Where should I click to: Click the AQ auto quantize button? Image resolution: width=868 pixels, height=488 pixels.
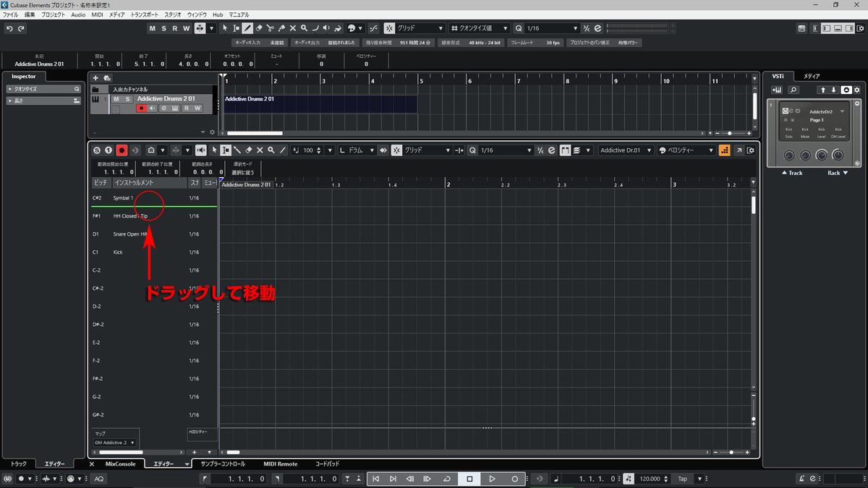pyautogui.click(x=98, y=479)
